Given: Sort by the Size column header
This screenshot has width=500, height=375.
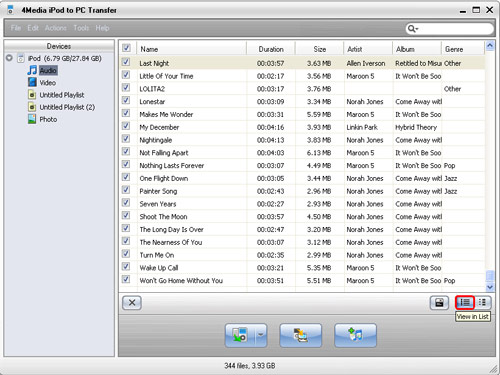Looking at the screenshot, I should point(319,49).
